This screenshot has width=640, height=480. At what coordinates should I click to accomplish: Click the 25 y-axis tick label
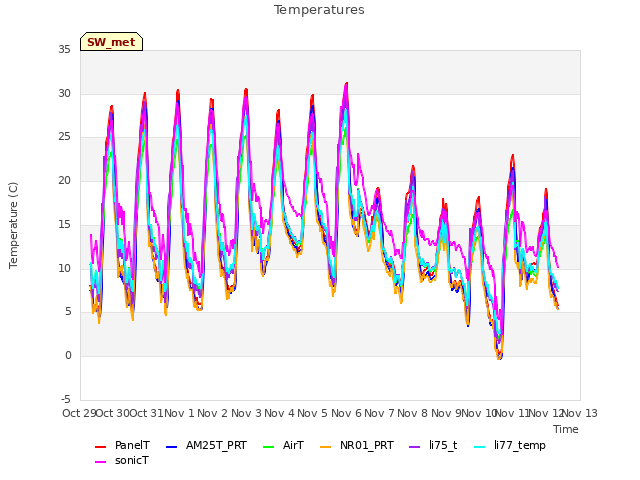(x=64, y=137)
